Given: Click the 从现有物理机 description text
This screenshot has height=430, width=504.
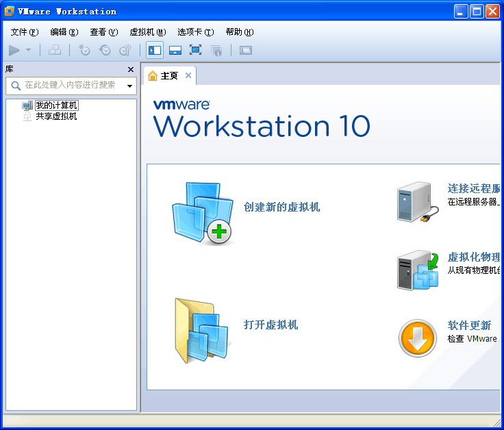Looking at the screenshot, I should [x=474, y=270].
